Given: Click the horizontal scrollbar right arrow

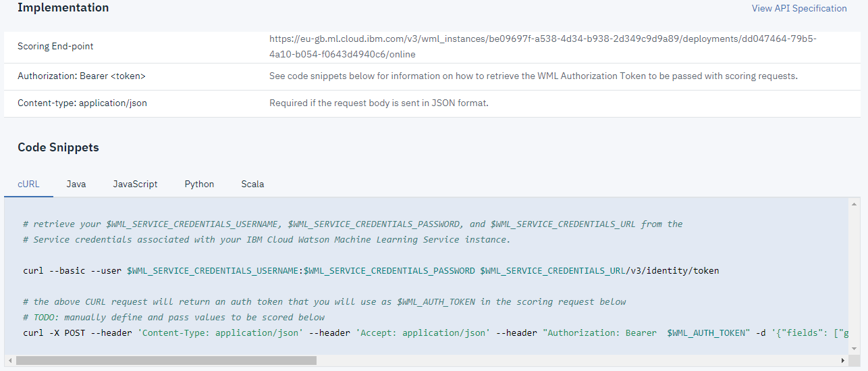Looking at the screenshot, I should pyautogui.click(x=844, y=361).
